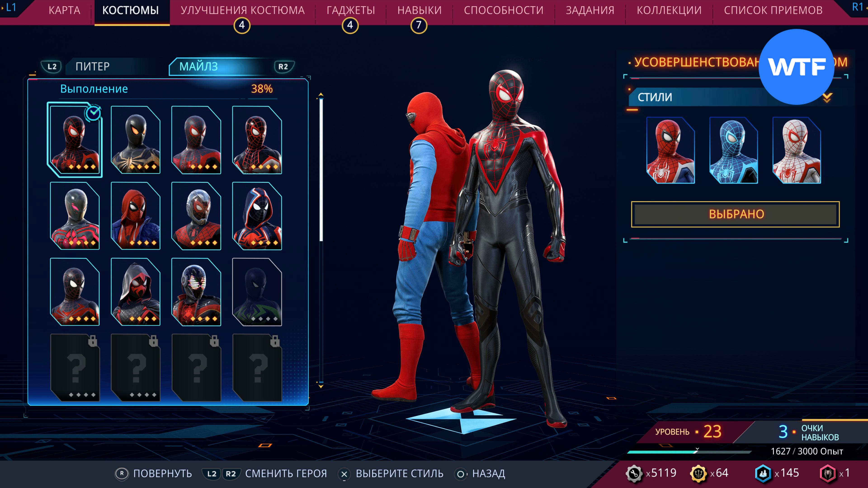Click the tech token currency icon
The height and width of the screenshot is (488, 868).
tap(634, 473)
